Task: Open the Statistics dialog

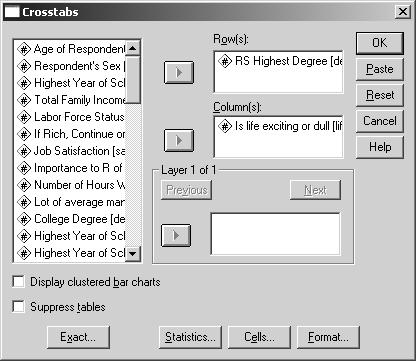Action: point(190,337)
